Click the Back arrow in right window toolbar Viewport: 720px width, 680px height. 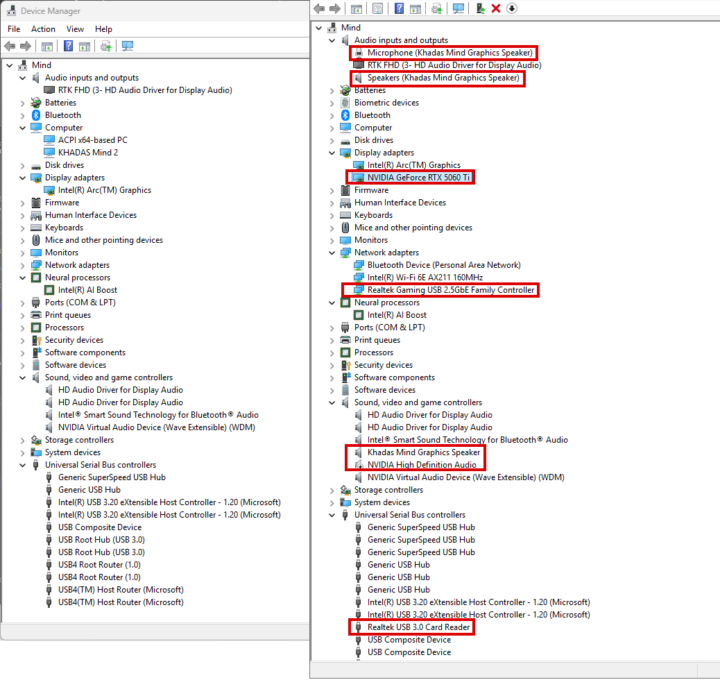click(319, 8)
